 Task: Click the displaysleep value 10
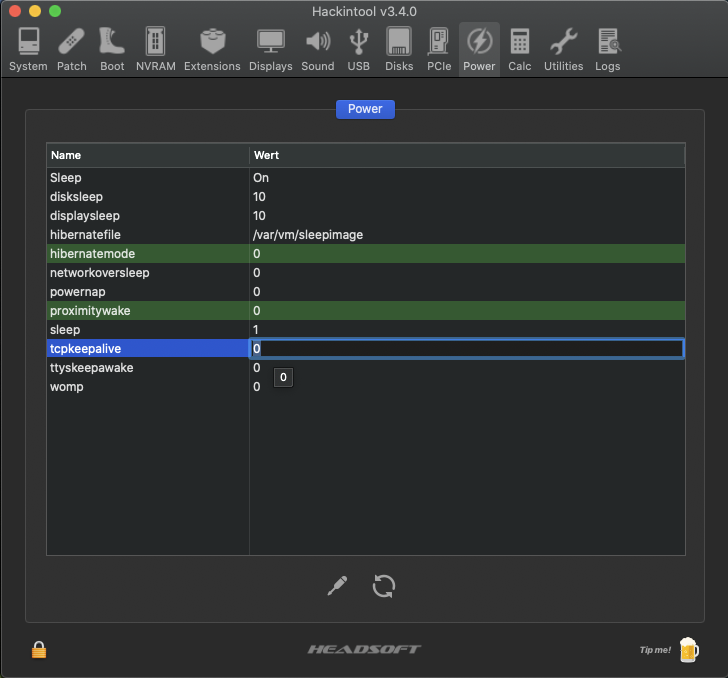tap(259, 216)
